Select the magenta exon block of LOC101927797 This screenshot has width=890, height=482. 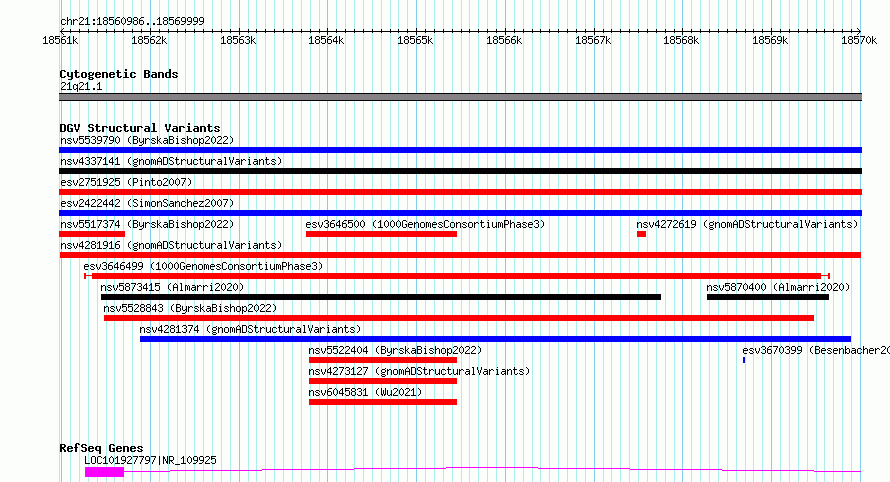[104, 472]
